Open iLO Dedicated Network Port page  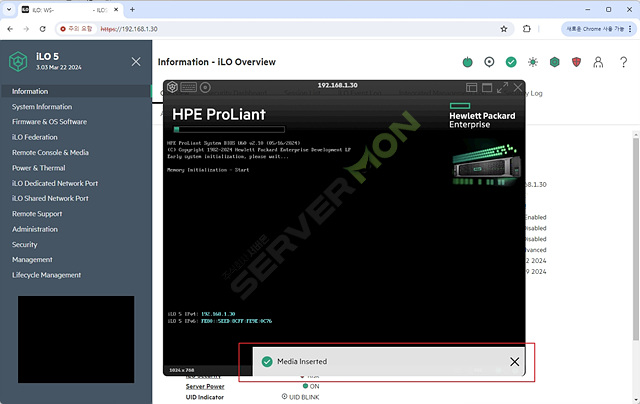coord(55,183)
